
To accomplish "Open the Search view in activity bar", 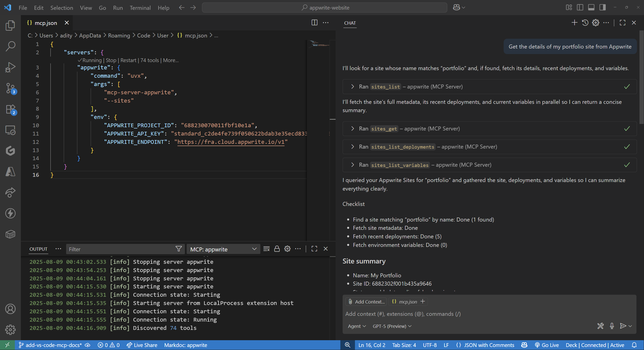I will tap(10, 46).
